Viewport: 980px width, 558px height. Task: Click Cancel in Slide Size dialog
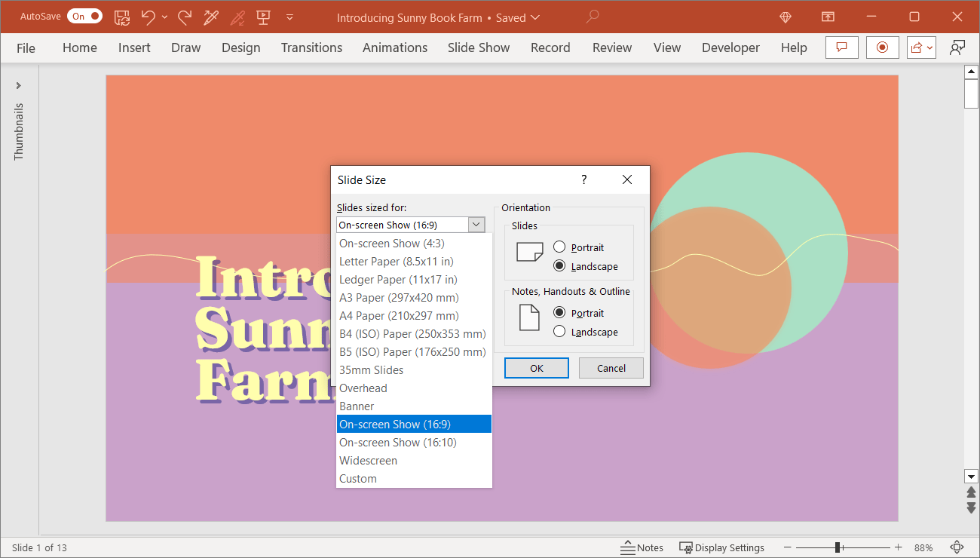(x=611, y=368)
